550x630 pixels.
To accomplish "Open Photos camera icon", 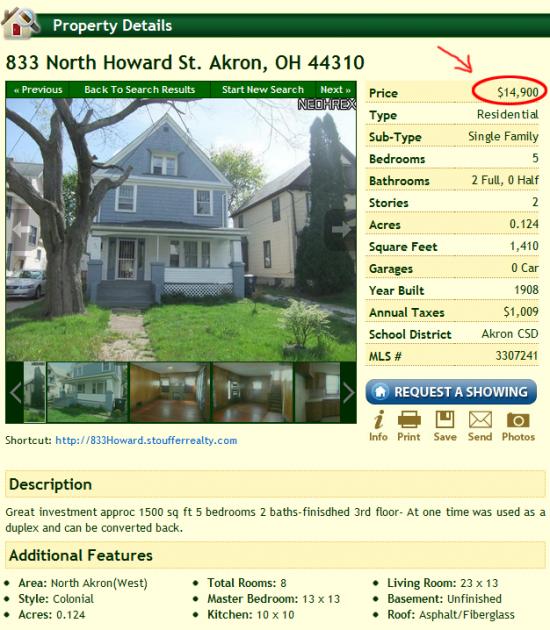I will click(x=518, y=420).
